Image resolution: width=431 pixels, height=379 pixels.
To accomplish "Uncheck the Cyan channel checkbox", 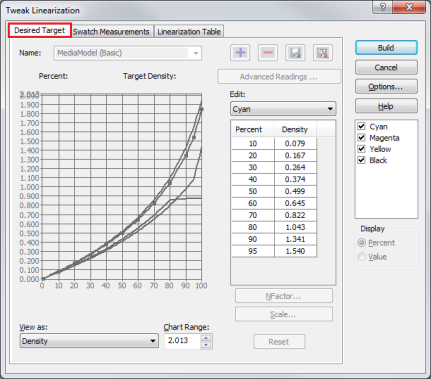I will tap(361, 126).
